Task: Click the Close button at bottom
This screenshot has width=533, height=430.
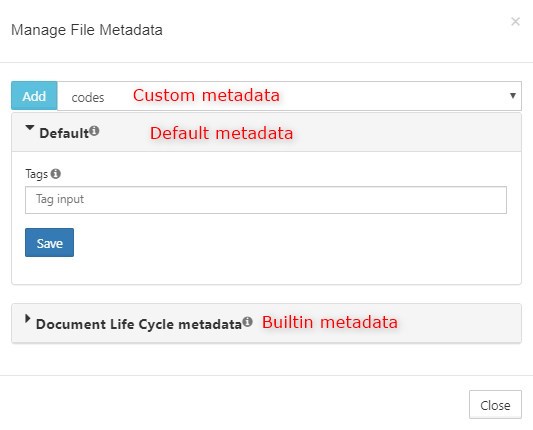Action: (x=495, y=405)
